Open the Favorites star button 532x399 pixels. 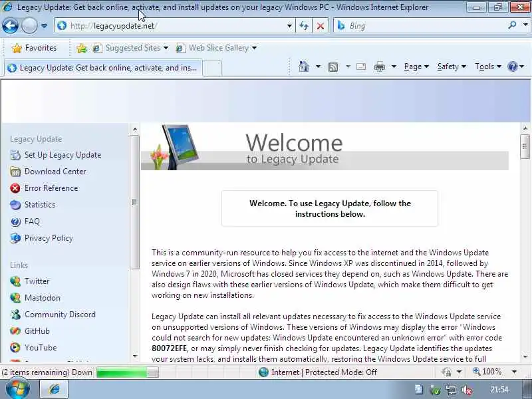click(x=34, y=48)
